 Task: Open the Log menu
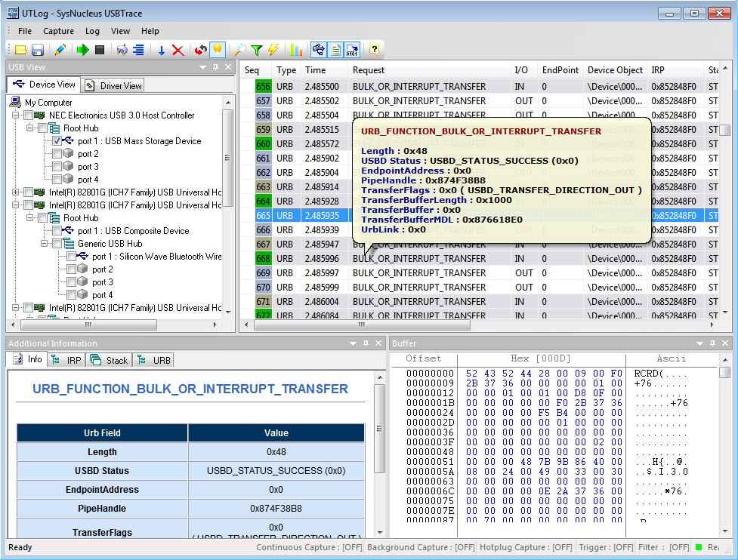point(92,31)
